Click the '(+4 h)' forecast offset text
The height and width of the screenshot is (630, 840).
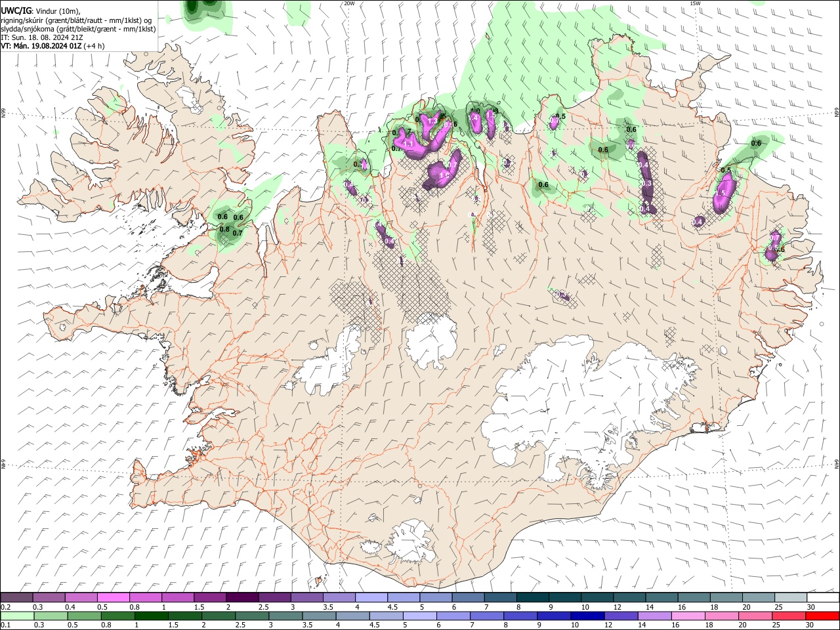click(x=94, y=46)
